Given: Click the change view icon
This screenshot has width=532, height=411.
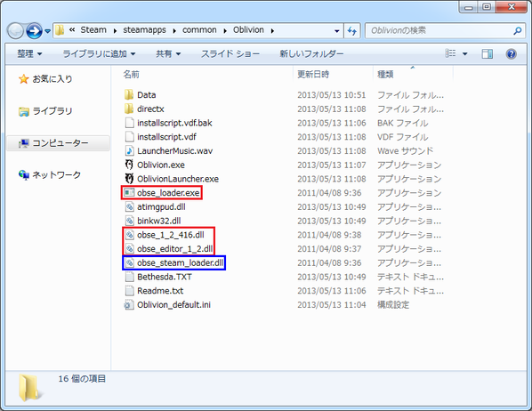Looking at the screenshot, I should point(450,53).
